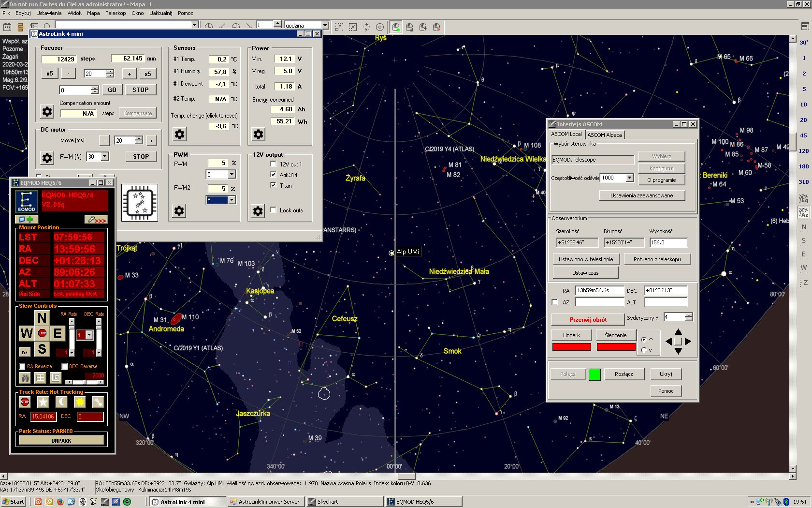Switch to the ASCOM Alpaca tab
This screenshot has height=508, width=812.
tap(604, 135)
